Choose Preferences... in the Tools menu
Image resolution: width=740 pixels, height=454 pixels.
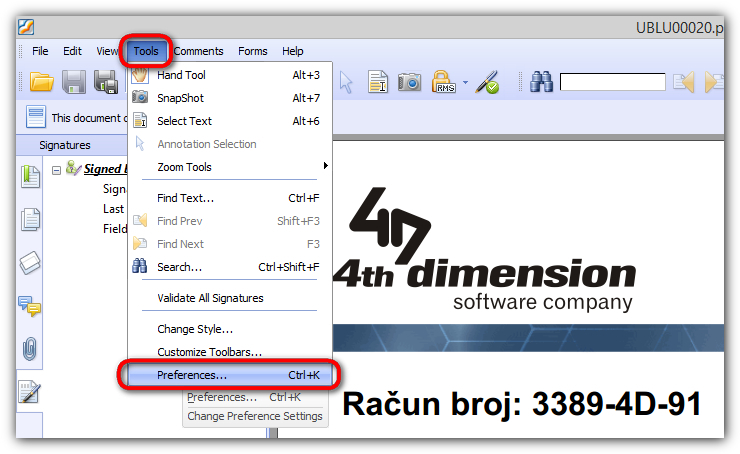pos(230,375)
